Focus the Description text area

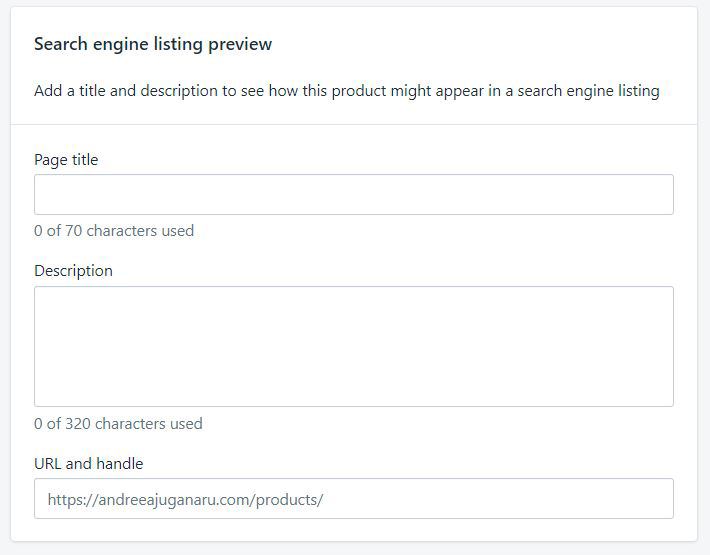pyautogui.click(x=353, y=346)
